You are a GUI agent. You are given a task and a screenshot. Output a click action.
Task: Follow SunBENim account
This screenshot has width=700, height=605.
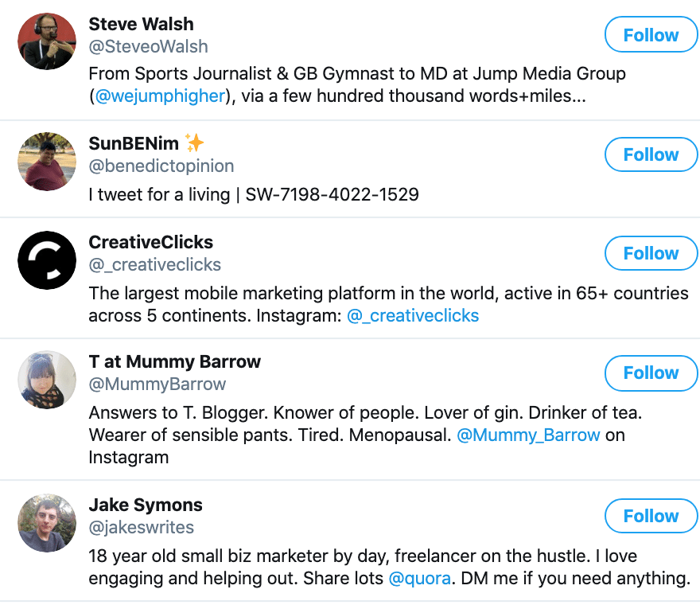[x=651, y=154]
